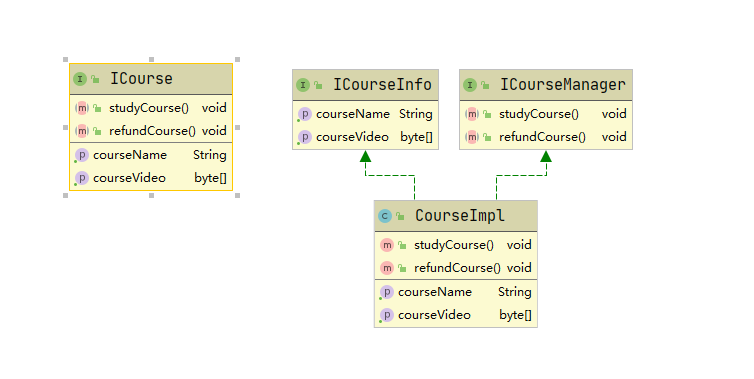Click the class icon of CourseImpl node
754x379 pixels.
pos(385,216)
